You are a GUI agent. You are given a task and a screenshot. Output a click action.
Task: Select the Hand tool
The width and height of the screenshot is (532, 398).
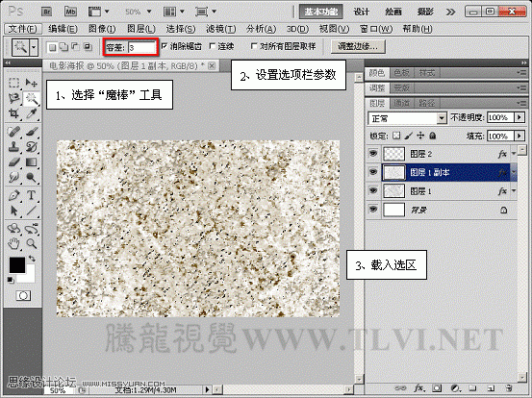[13, 243]
